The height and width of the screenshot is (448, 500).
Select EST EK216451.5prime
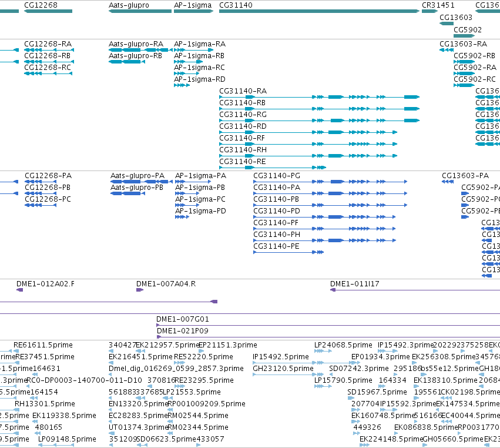pyautogui.click(x=140, y=357)
